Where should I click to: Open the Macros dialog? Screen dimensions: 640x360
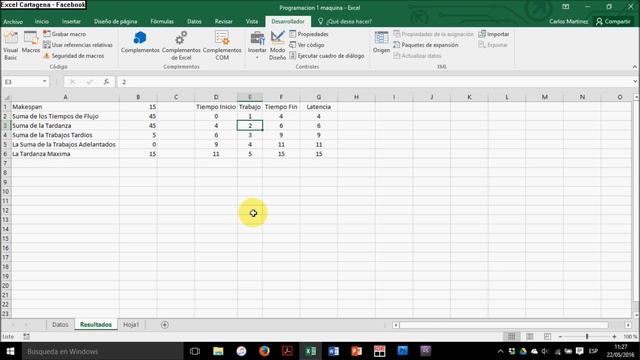pos(31,42)
